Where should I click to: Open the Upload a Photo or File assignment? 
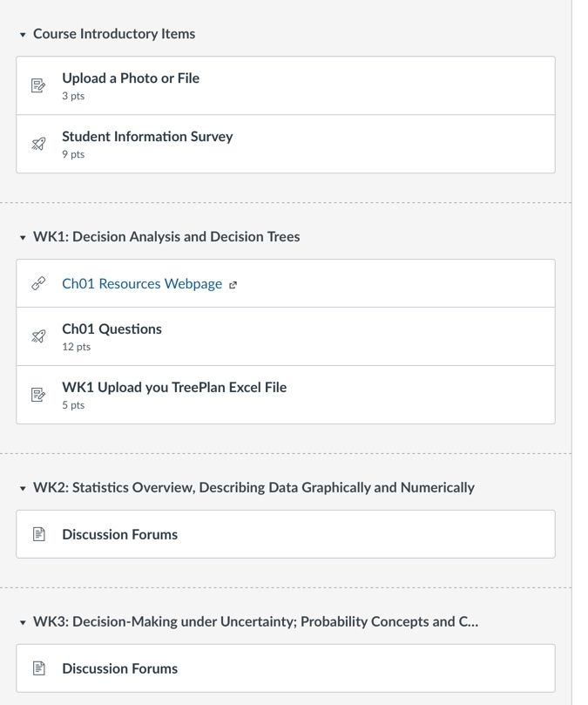point(131,78)
